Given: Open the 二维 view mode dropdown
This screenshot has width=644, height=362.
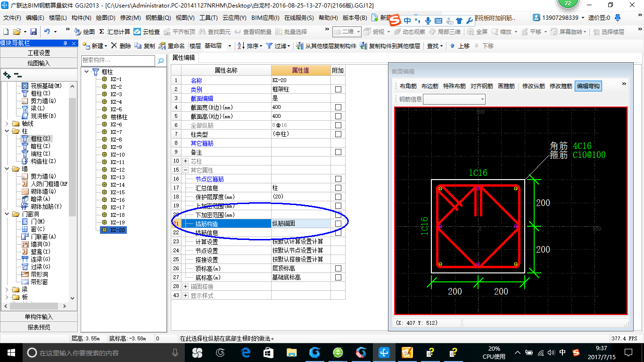Looking at the screenshot, I should (x=347, y=32).
